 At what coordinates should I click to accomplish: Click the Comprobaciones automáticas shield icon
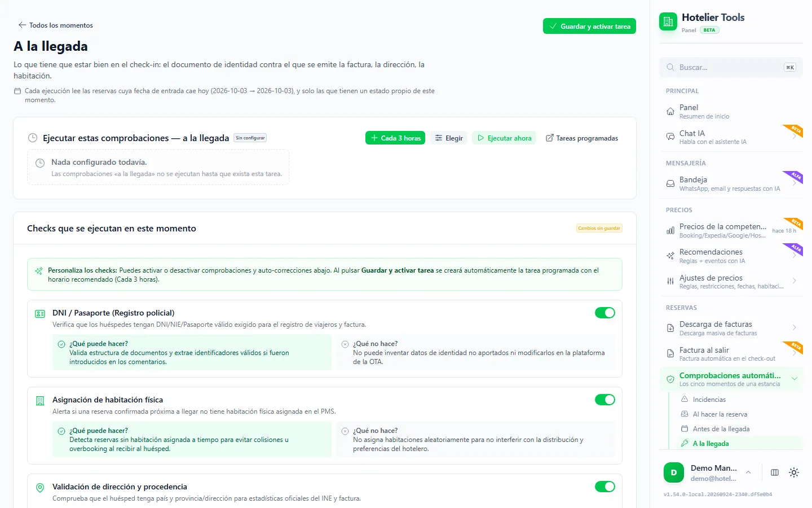pyautogui.click(x=670, y=379)
